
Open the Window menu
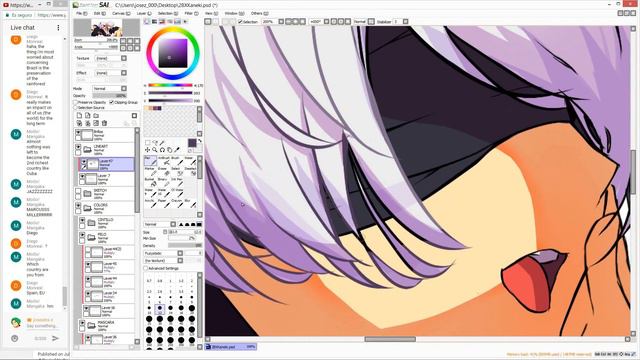(x=234, y=13)
